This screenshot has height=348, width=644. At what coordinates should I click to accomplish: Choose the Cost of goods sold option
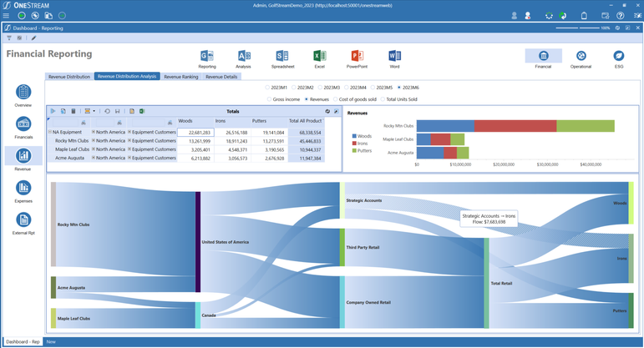point(336,99)
